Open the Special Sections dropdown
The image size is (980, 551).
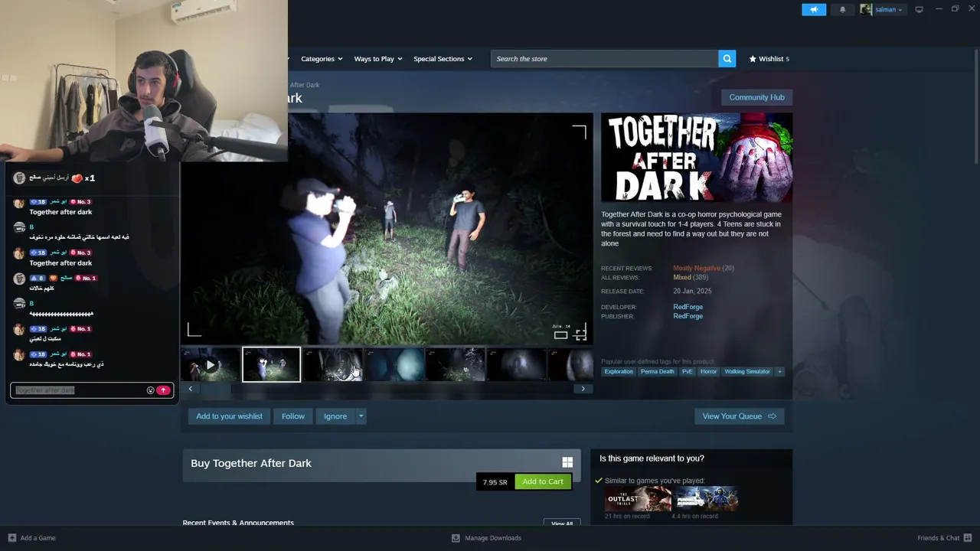pos(443,59)
